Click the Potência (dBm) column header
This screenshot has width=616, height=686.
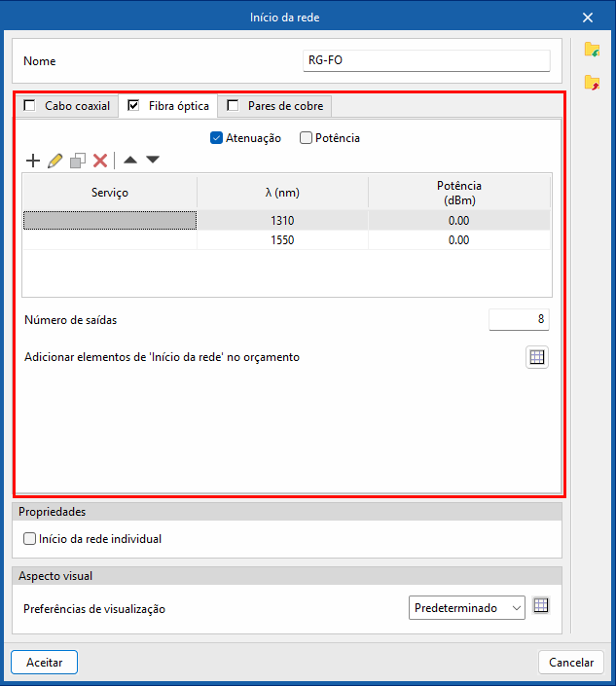point(459,193)
